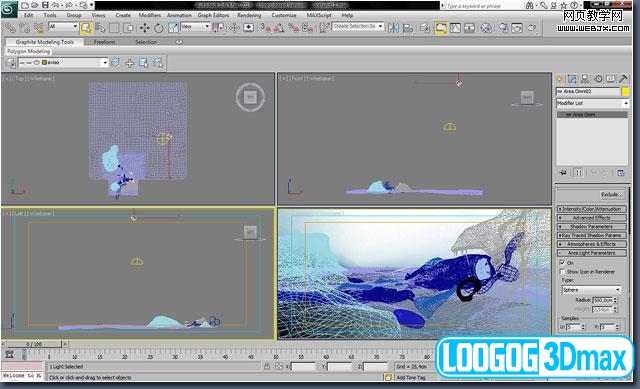
Task: Open the object name dropdown showing aviao
Action: pos(63,63)
